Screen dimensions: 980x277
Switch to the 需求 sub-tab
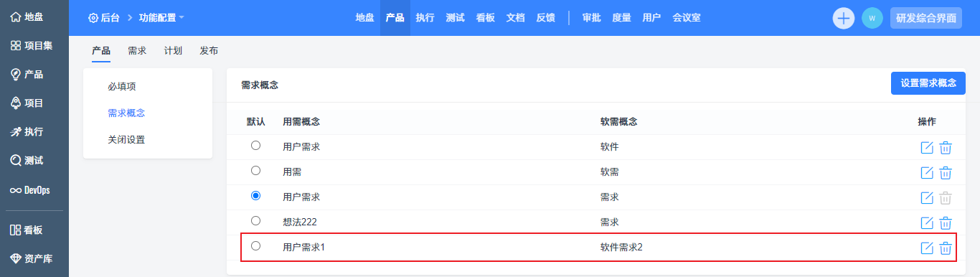tap(137, 51)
